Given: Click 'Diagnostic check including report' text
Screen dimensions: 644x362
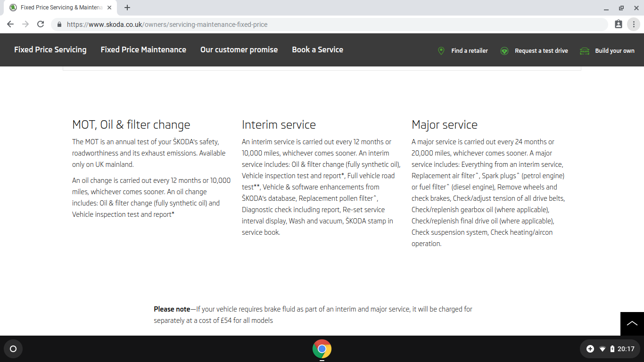Looking at the screenshot, I should (x=290, y=210).
